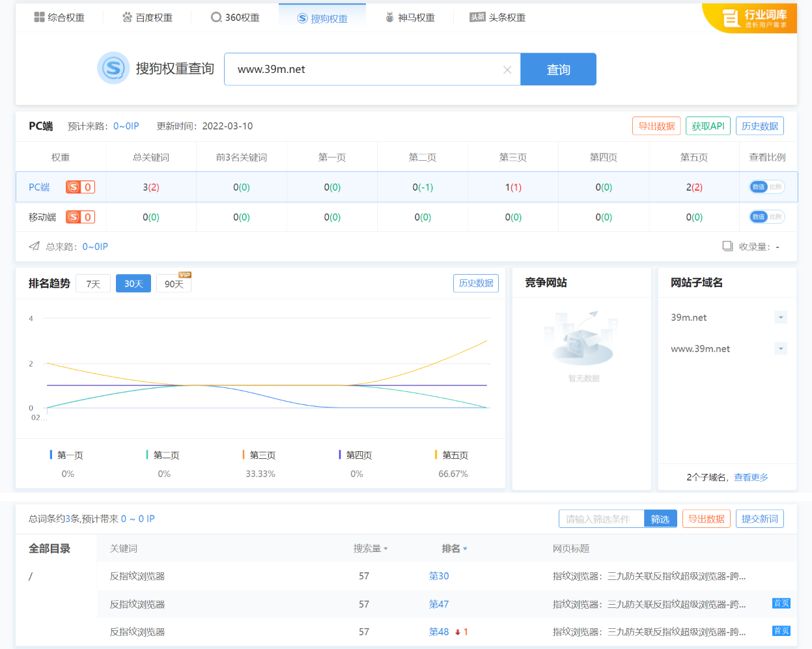Switch to the 百度权重 tab
The image size is (812, 649).
pos(147,18)
